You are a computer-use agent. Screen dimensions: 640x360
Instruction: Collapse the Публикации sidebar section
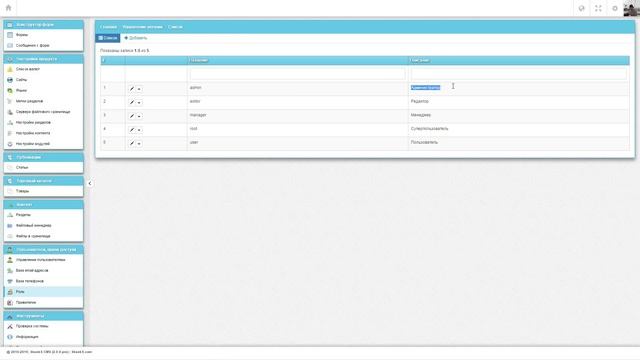[43, 157]
